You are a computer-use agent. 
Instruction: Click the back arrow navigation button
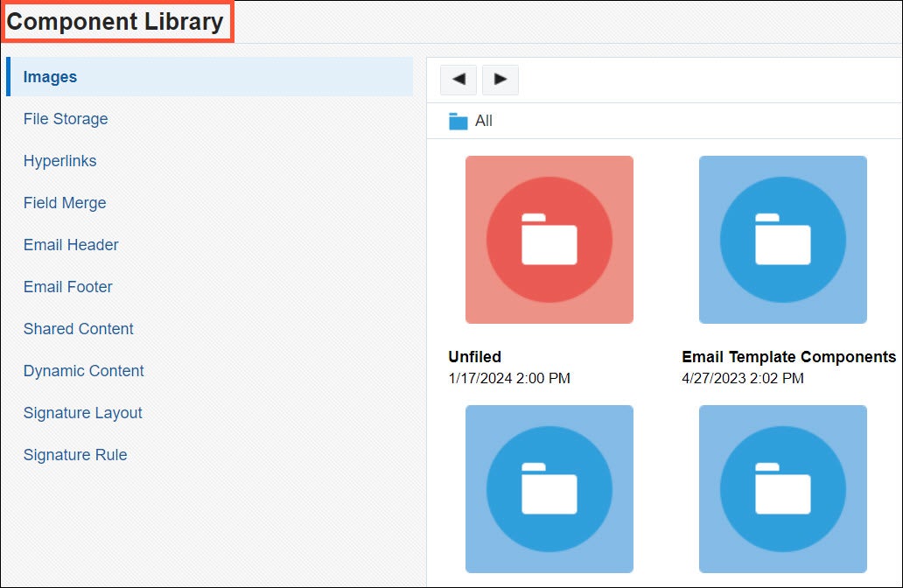click(x=458, y=80)
